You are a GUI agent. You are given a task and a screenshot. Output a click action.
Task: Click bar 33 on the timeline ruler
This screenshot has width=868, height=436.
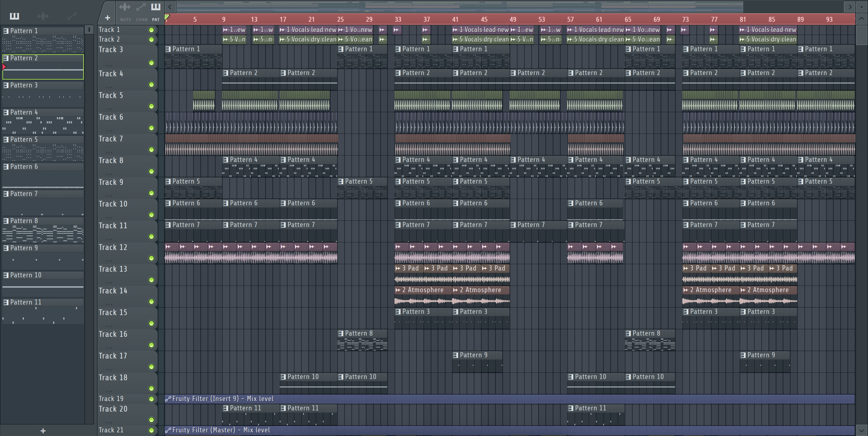click(x=398, y=19)
